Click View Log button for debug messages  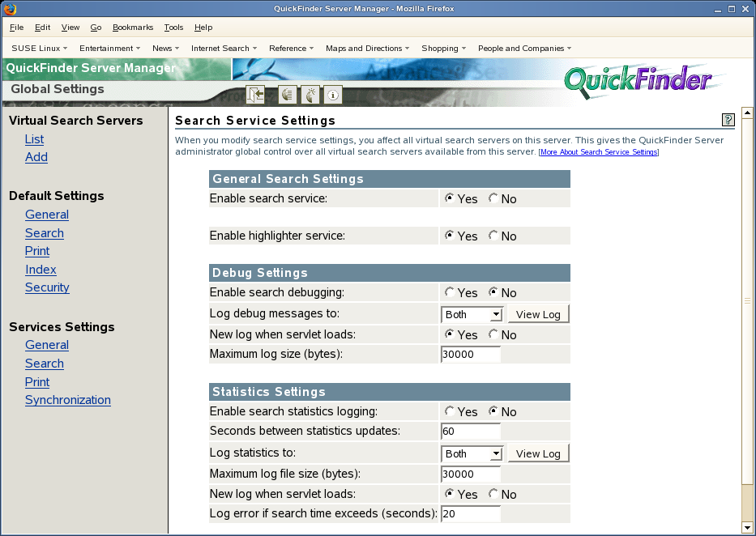point(538,314)
